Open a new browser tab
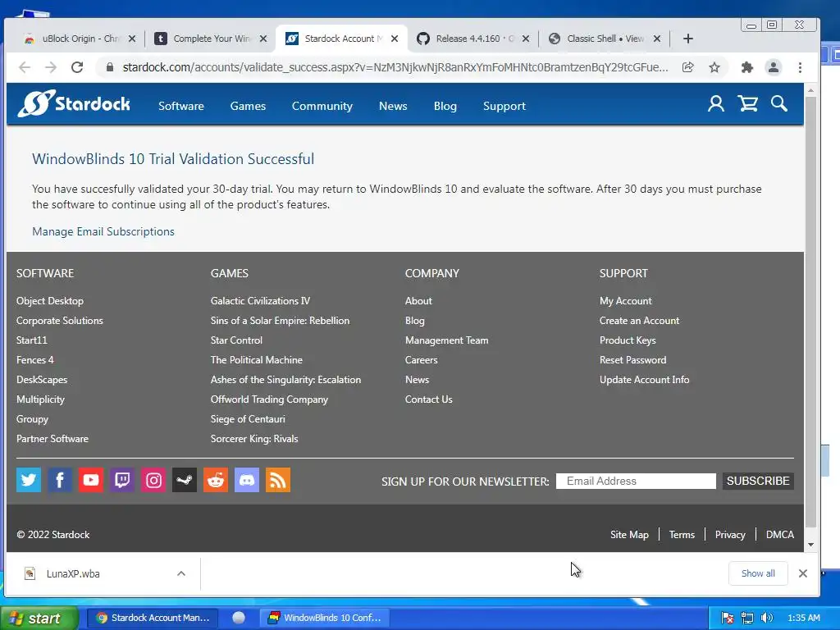 [688, 39]
